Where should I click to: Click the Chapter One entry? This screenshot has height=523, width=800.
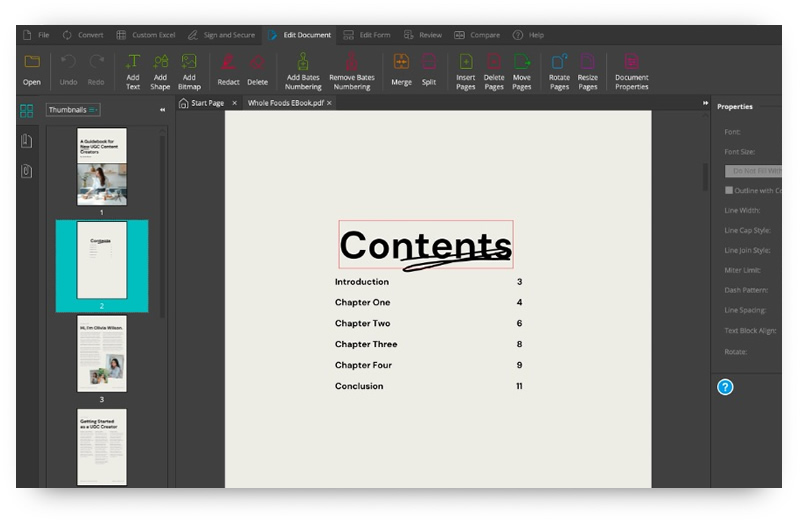click(x=362, y=303)
